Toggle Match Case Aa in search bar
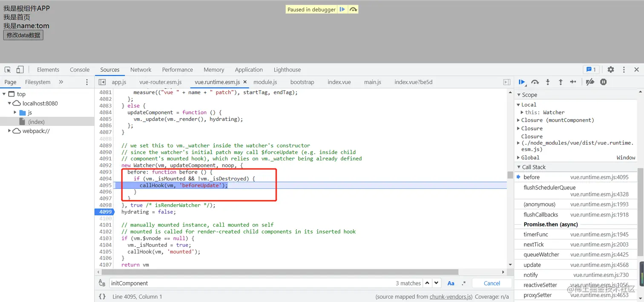Screen dimensions: 644x302 pos(451,283)
